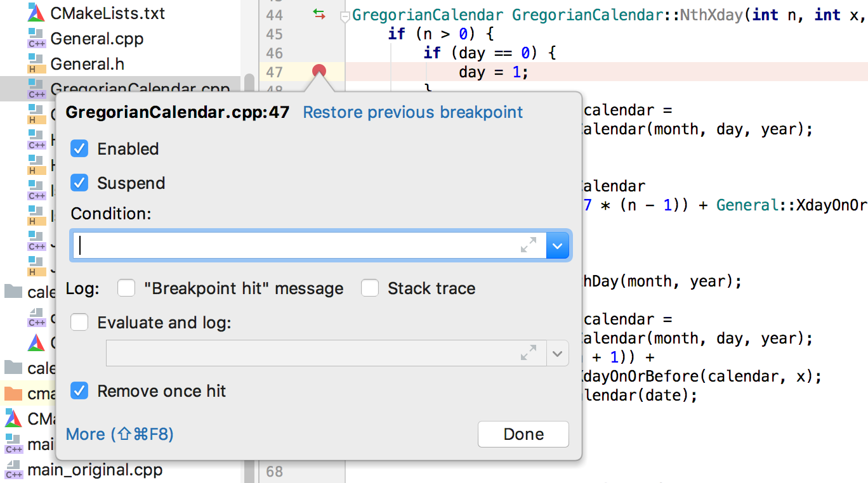Uncheck Remove once hit option

pyautogui.click(x=79, y=391)
